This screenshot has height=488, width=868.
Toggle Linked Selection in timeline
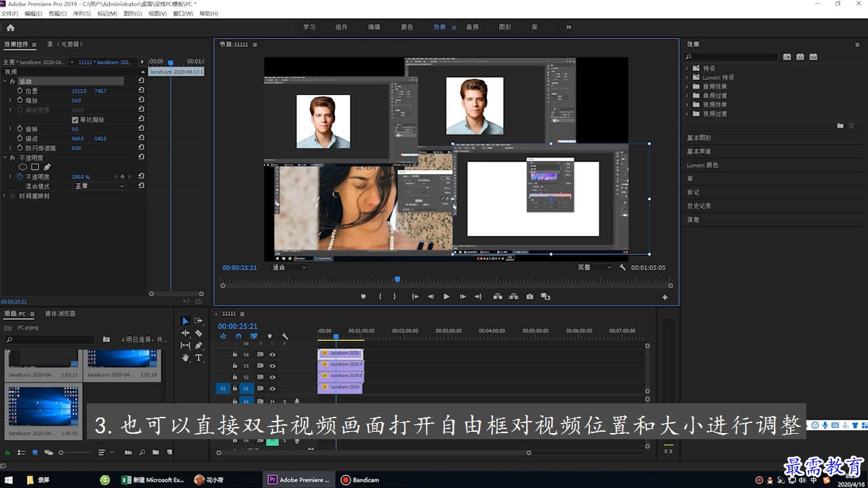tap(254, 336)
